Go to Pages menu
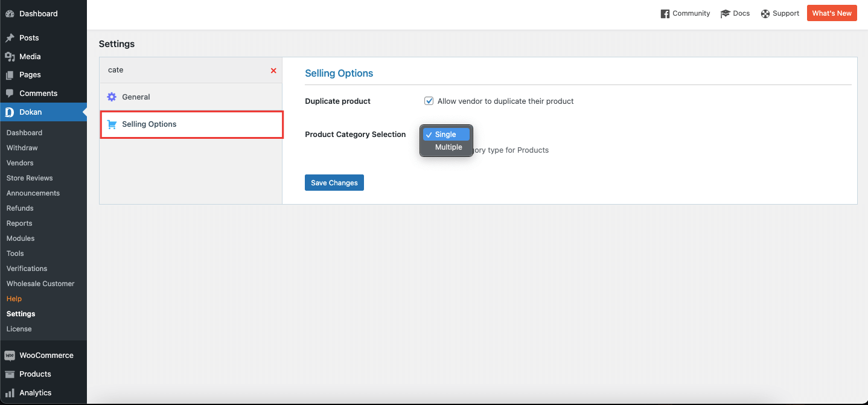This screenshot has height=405, width=868. [43, 75]
